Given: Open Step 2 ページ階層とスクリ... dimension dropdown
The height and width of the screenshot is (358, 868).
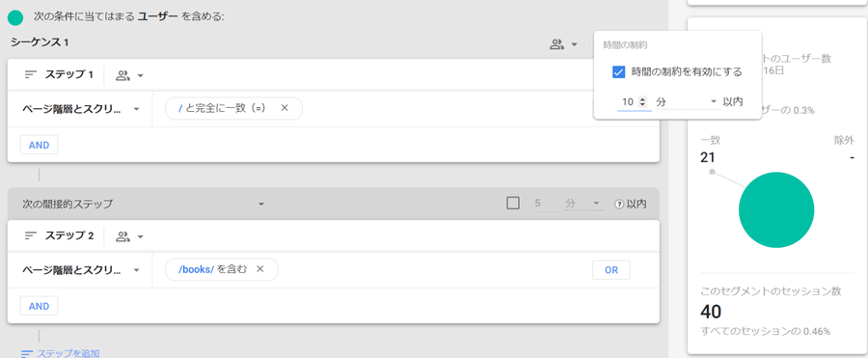Looking at the screenshot, I should tap(80, 270).
